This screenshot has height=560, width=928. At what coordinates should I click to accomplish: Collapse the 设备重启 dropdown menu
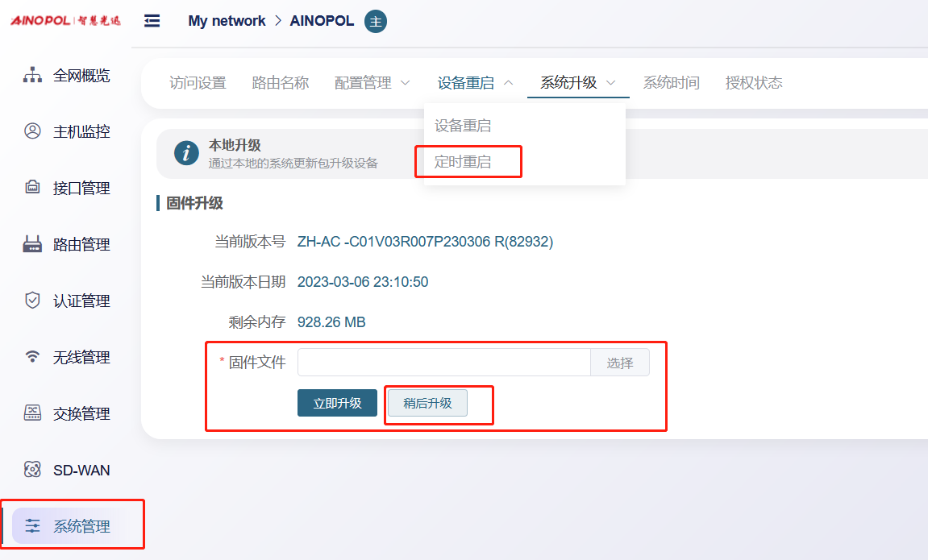508,83
